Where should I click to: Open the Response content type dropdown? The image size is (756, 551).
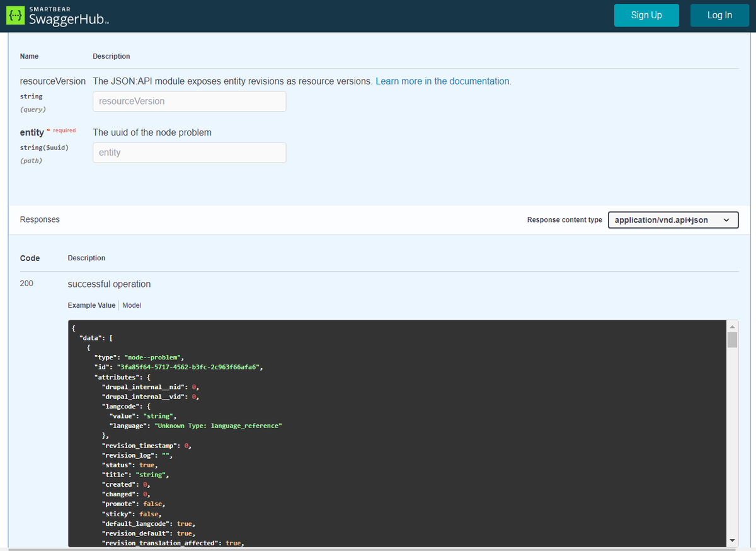[673, 220]
